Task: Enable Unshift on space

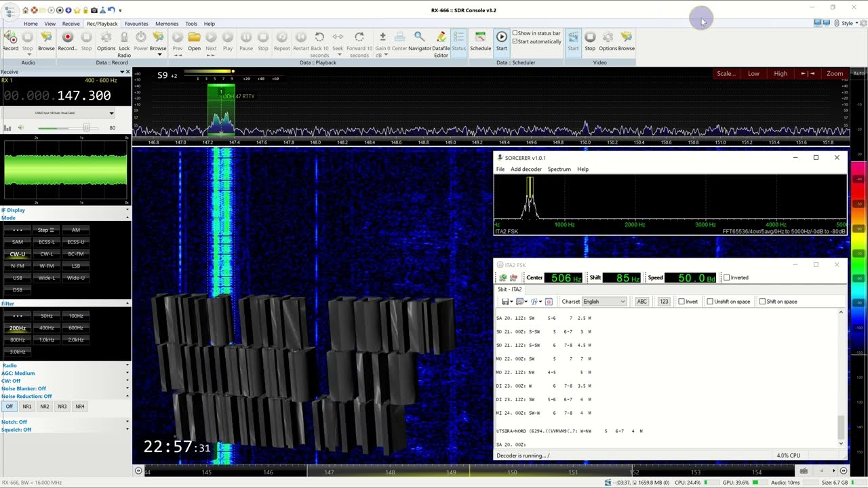Action: [709, 302]
